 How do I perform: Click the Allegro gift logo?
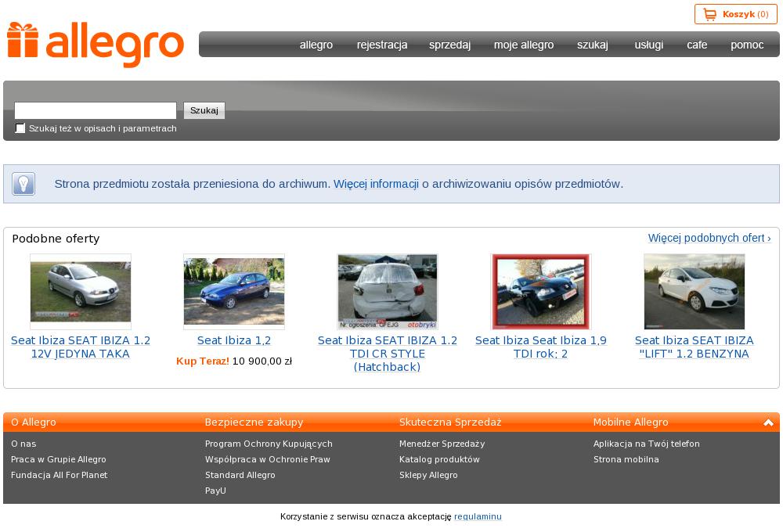pyautogui.click(x=96, y=44)
